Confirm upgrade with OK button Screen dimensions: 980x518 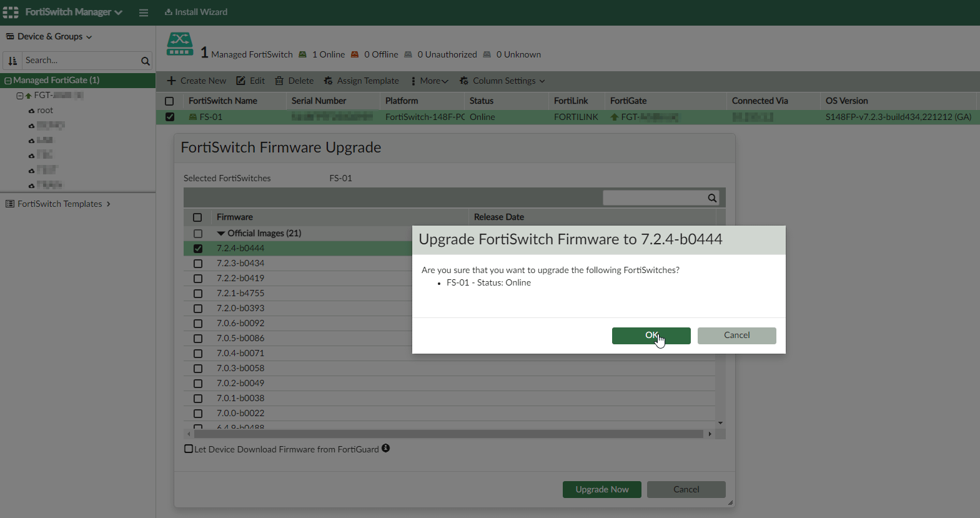pos(651,336)
